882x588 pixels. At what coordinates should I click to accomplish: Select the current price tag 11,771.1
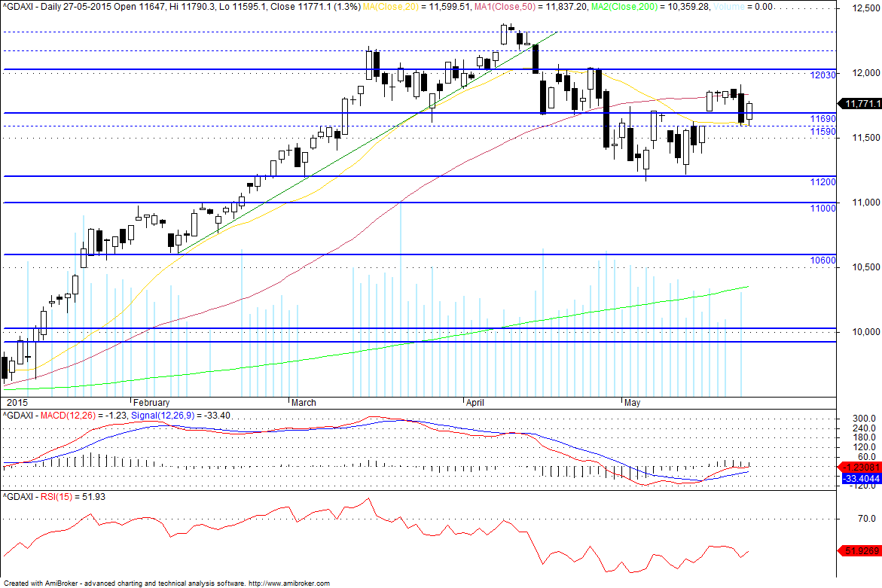860,104
